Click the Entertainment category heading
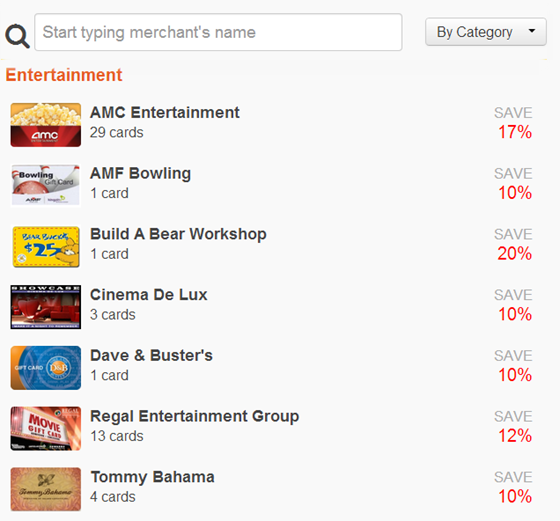 [x=64, y=75]
